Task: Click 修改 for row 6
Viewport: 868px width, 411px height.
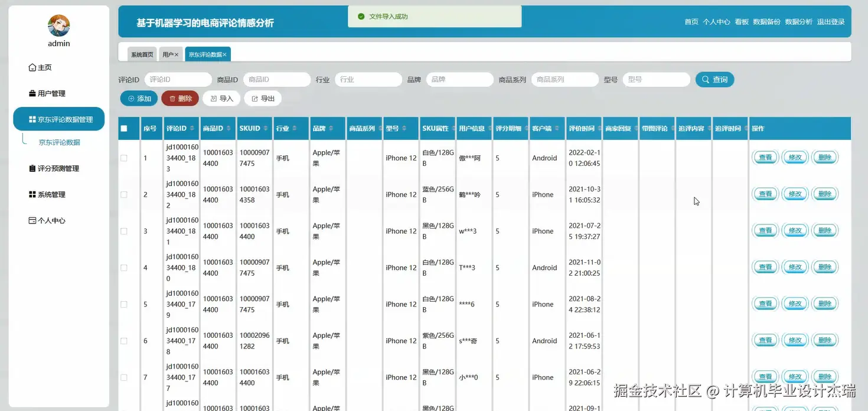Action: tap(795, 341)
